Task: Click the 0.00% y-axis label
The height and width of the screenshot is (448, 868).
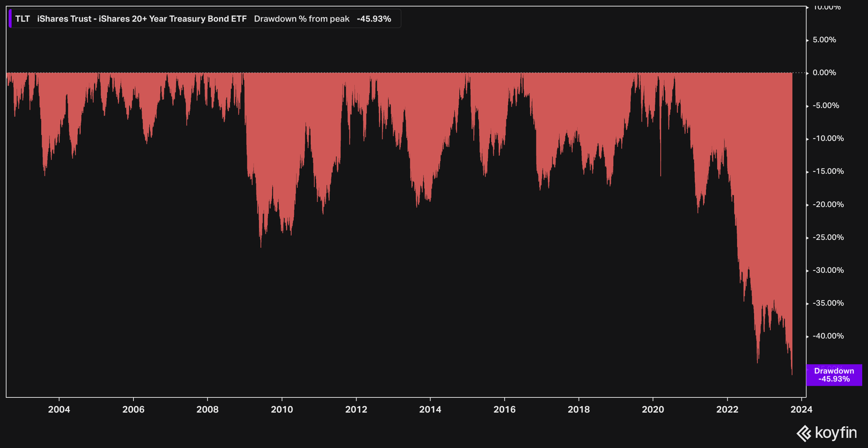Action: [x=824, y=73]
